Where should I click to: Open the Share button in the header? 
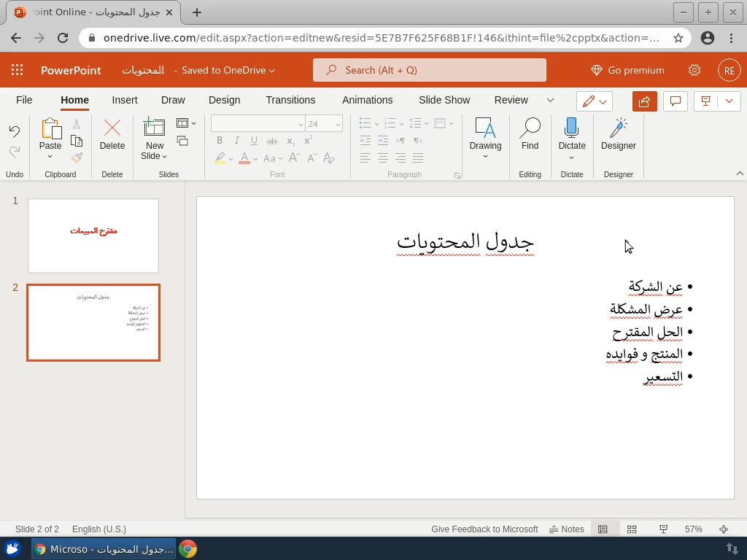point(644,101)
